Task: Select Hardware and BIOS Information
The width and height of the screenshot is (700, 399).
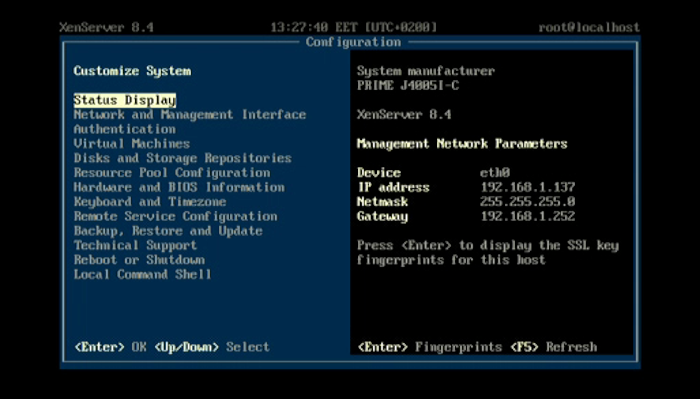Action: point(179,187)
